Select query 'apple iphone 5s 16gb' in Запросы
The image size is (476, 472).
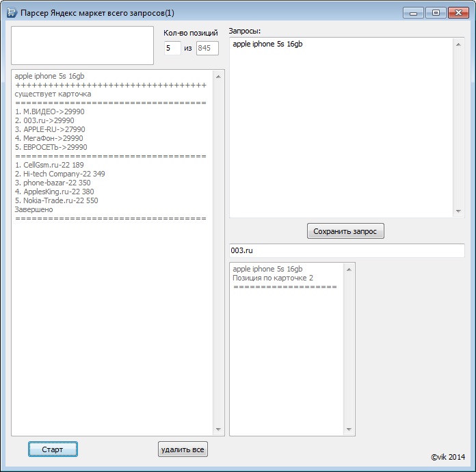(268, 44)
